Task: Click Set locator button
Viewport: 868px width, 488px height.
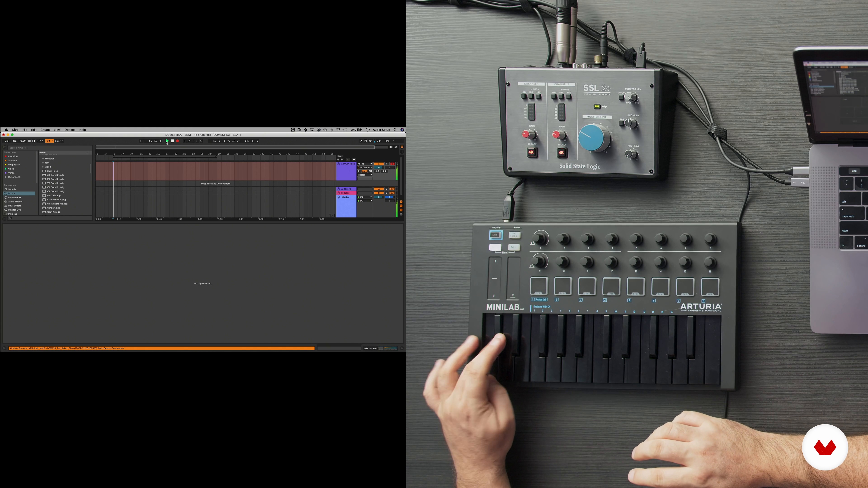Action: 340,156
